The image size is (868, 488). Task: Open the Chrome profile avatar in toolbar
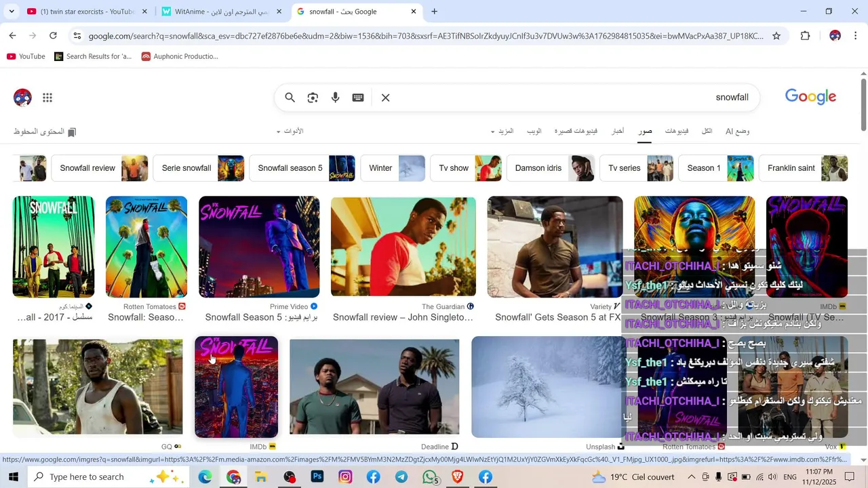pyautogui.click(x=835, y=36)
